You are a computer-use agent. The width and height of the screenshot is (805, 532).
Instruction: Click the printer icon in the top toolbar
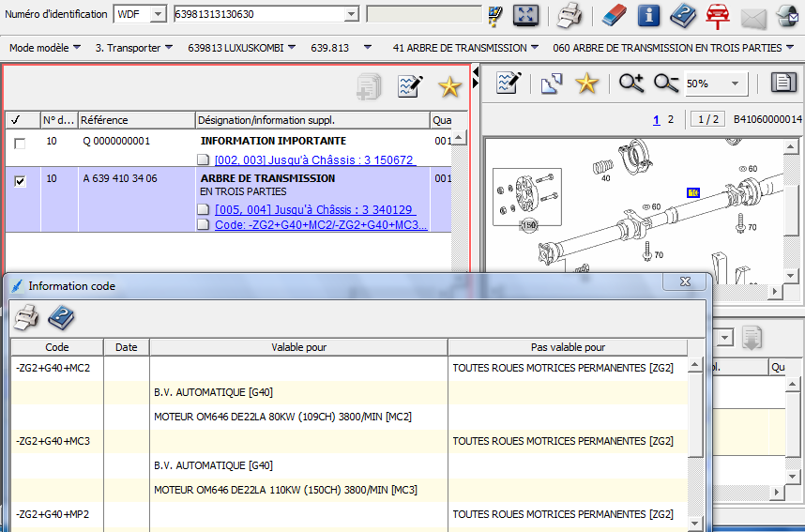coord(570,15)
